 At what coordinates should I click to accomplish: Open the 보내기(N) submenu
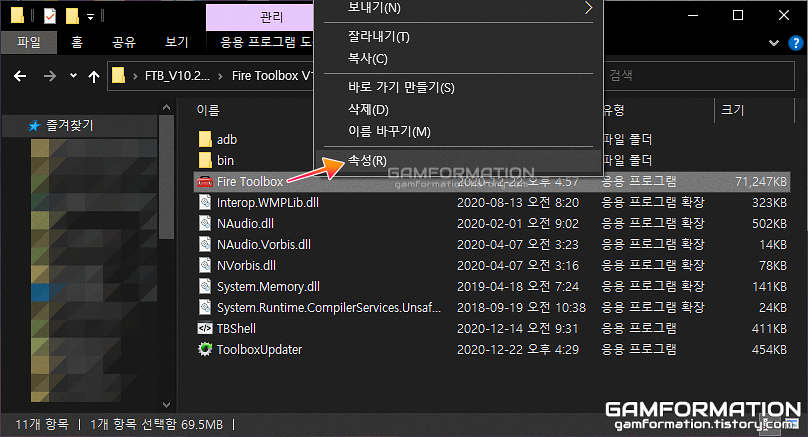pos(459,8)
